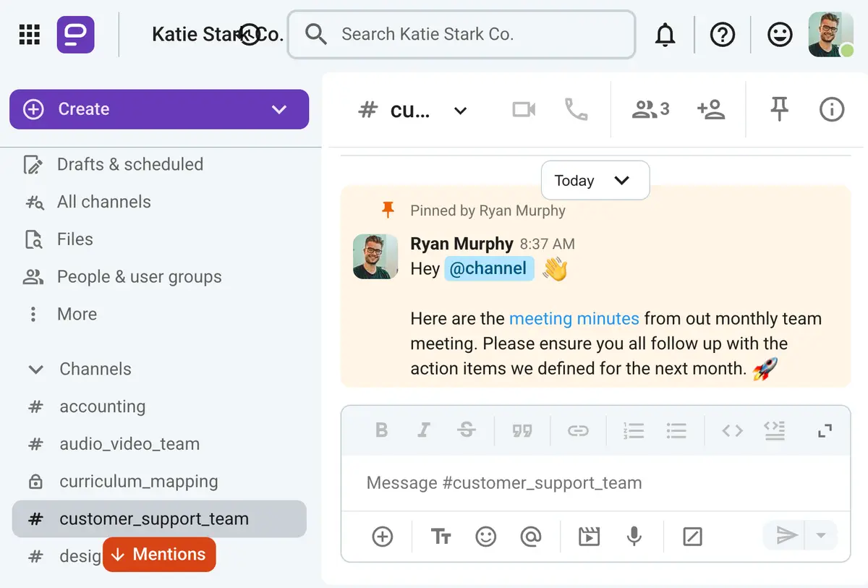
Task: Open the emoji picker in the message composer
Action: (x=485, y=536)
